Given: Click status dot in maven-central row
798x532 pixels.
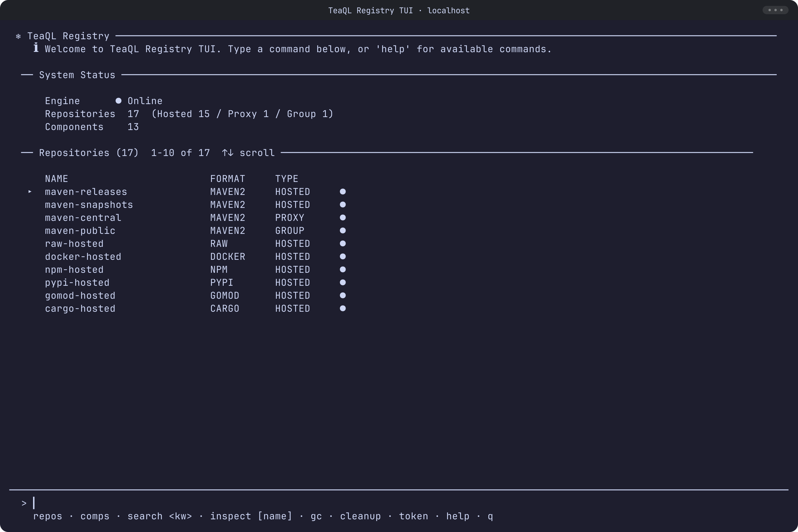Looking at the screenshot, I should click(x=343, y=217).
